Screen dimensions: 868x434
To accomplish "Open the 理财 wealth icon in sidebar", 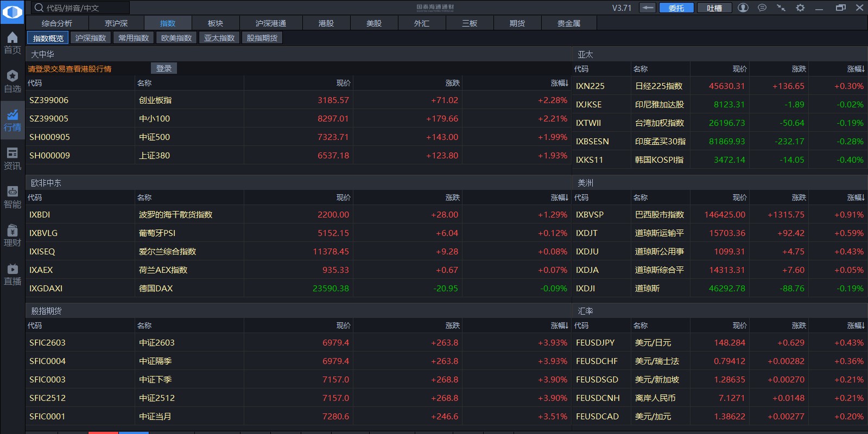I will (12, 235).
